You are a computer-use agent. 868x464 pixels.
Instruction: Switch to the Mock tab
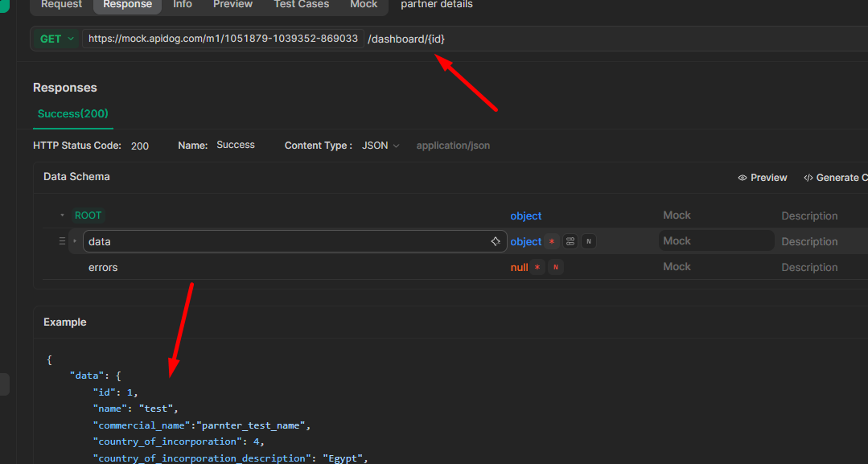click(364, 5)
